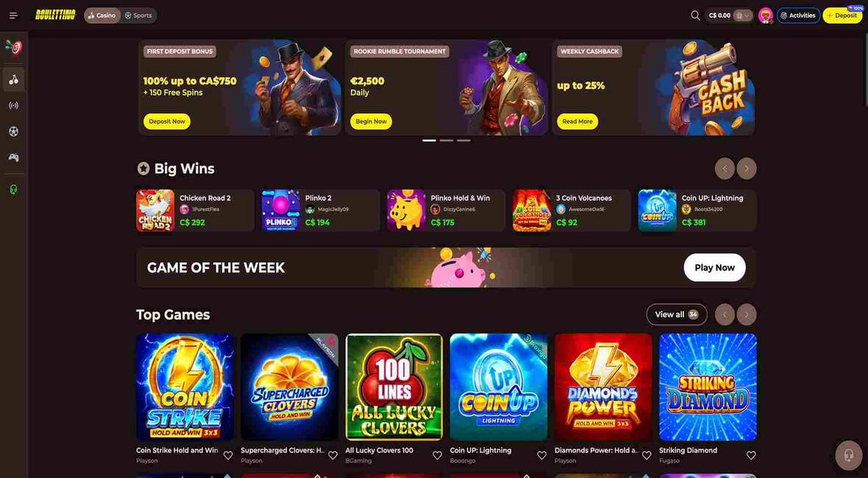Favorite All Lucky Clovers 100 heart
The width and height of the screenshot is (868, 478).
point(438,455)
